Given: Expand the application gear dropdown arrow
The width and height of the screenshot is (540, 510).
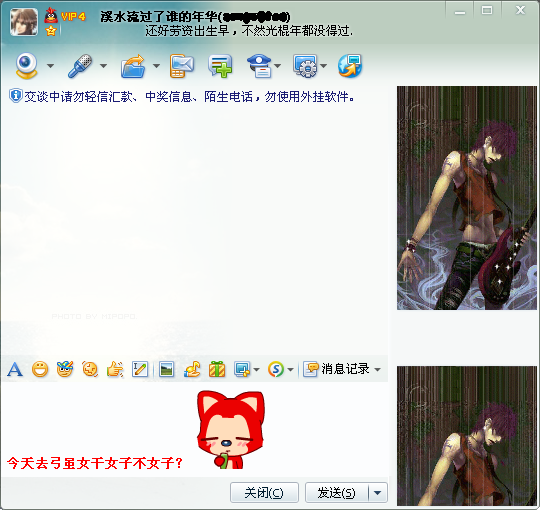Looking at the screenshot, I should tap(323, 65).
